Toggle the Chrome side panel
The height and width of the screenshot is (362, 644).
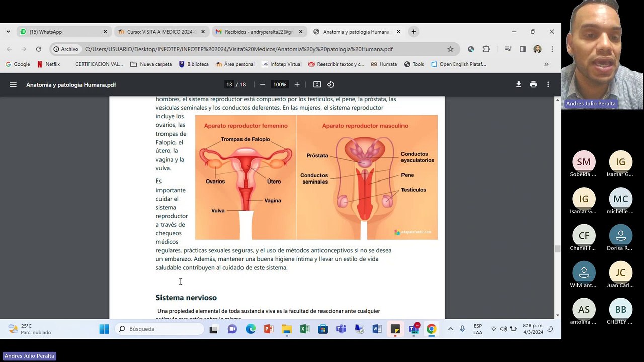click(523, 49)
